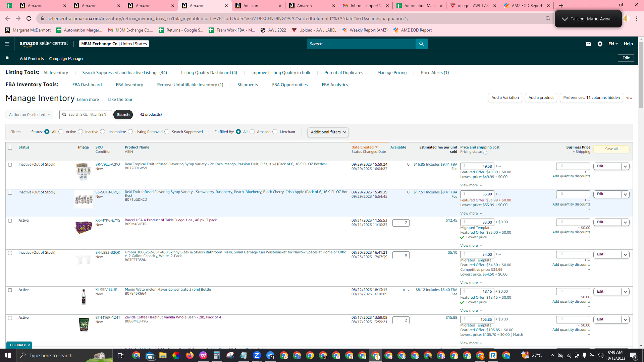The height and width of the screenshot is (362, 644).
Task: Open the Shipments tool link
Action: coord(248,85)
